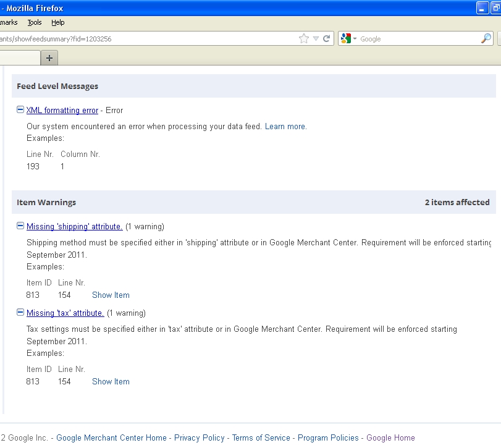This screenshot has height=448, width=501.
Task: Collapse the Missing 'tax' attribute section
Action: (x=20, y=312)
